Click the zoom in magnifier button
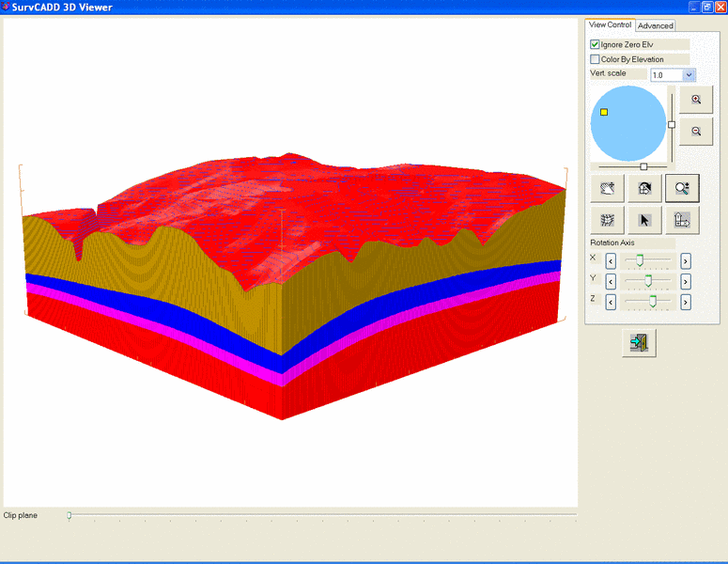Screen dimensions: 728x564 pos(695,100)
